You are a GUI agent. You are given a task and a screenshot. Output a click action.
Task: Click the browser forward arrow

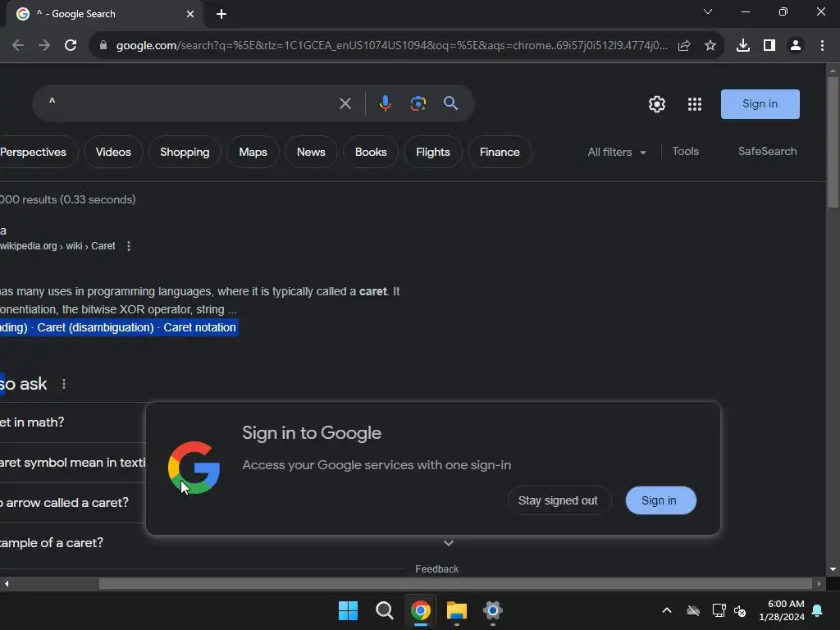click(x=44, y=46)
